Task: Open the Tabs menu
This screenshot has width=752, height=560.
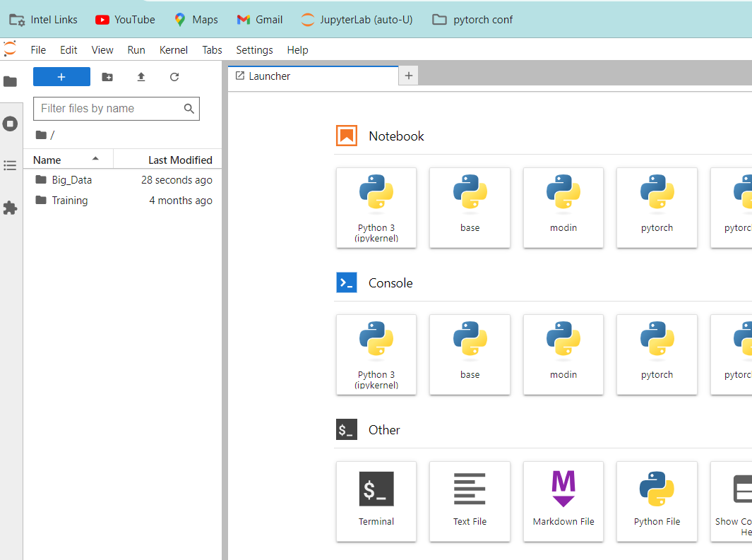Action: coord(212,50)
